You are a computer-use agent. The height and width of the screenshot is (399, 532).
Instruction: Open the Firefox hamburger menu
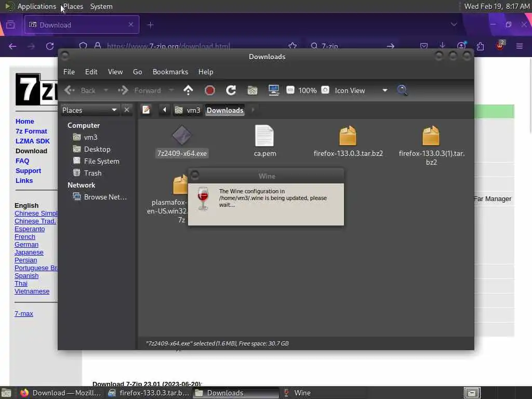(x=520, y=46)
